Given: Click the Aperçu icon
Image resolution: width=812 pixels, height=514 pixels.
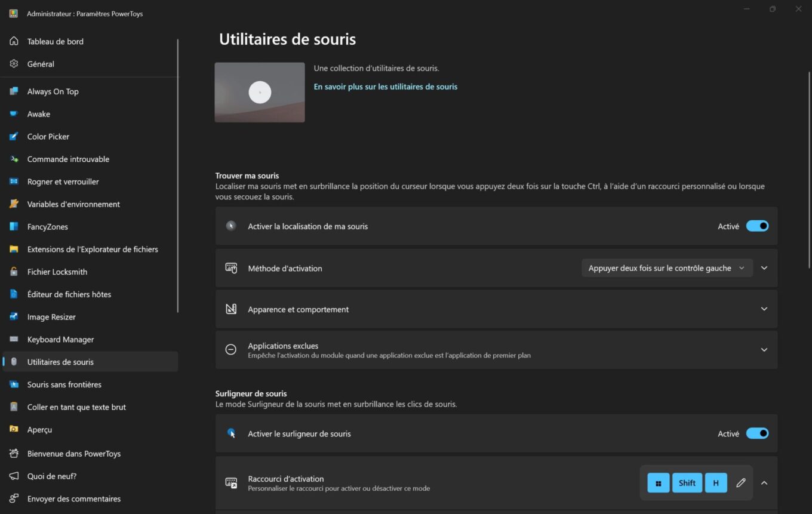Looking at the screenshot, I should coord(14,430).
